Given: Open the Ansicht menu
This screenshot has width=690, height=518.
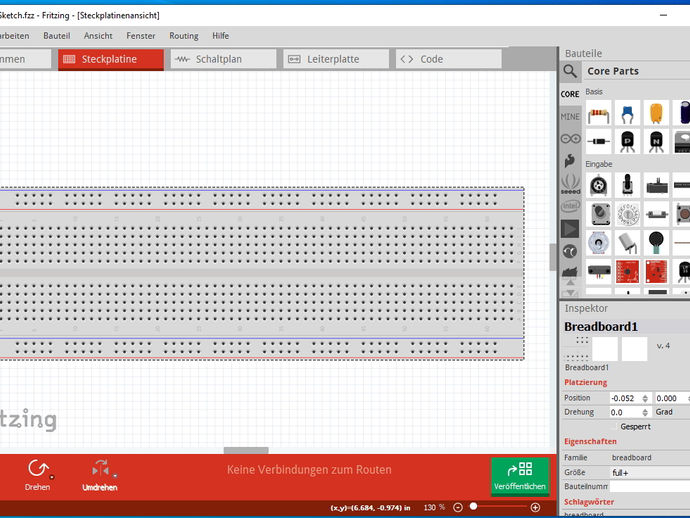Looking at the screenshot, I should pos(98,36).
